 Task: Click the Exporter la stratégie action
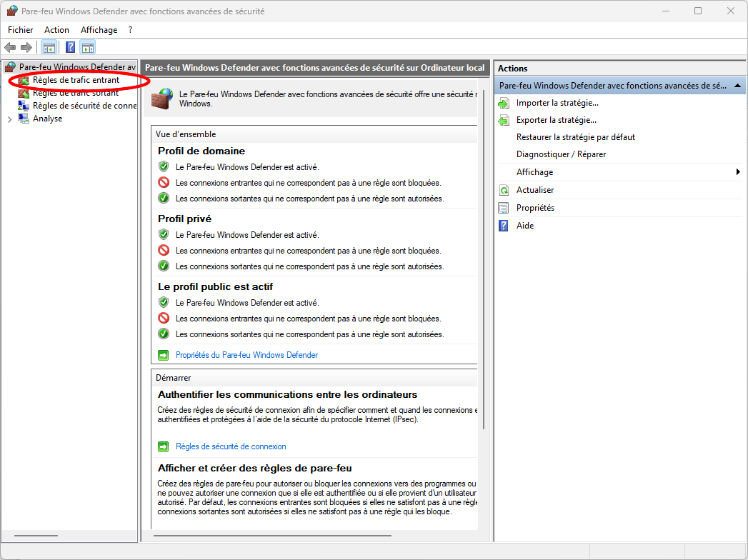556,120
